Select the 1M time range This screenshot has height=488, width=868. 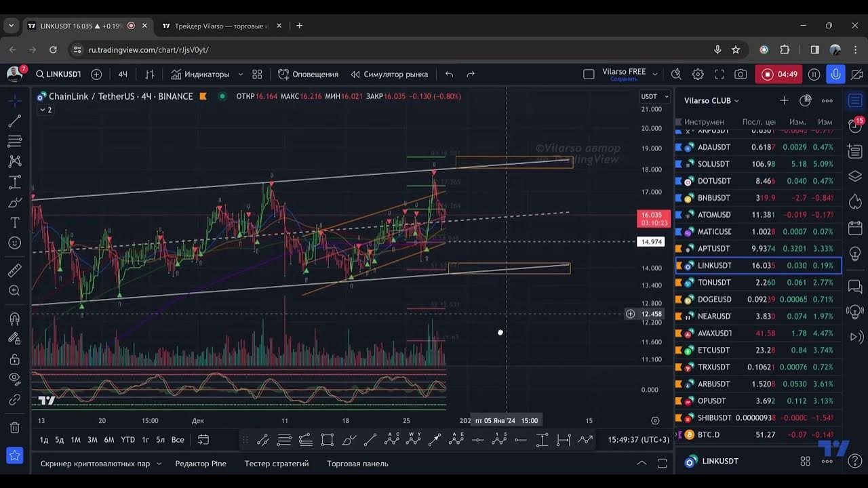[x=75, y=440]
